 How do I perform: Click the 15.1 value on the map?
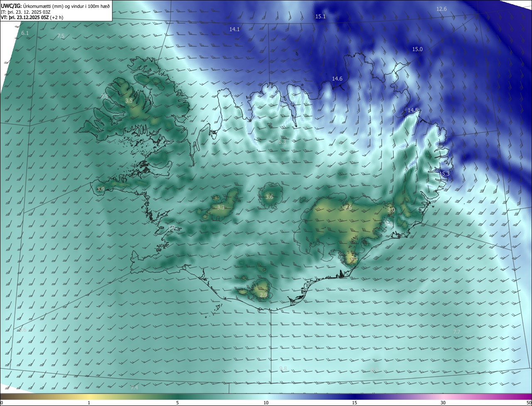(x=320, y=17)
